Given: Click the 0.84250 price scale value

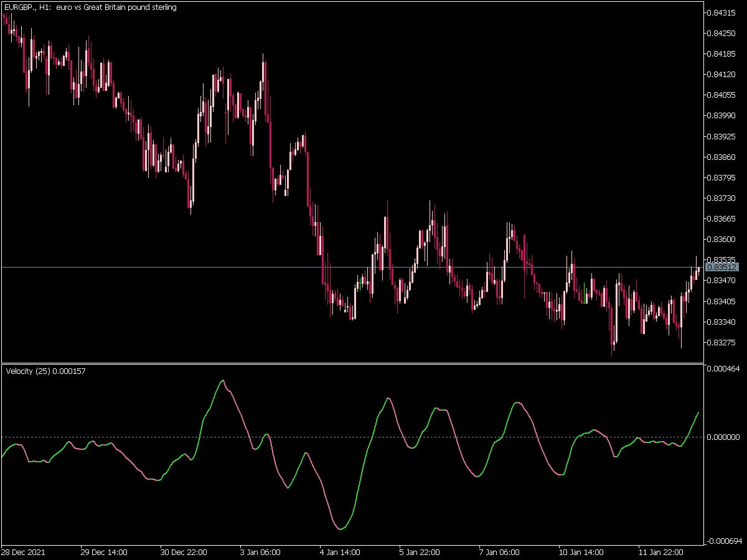Looking at the screenshot, I should [722, 33].
